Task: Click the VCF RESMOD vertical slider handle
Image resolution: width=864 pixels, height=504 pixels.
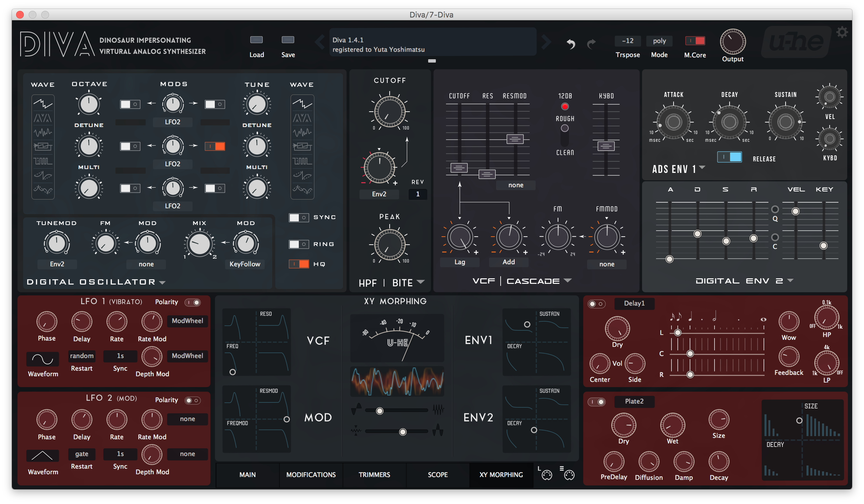Action: (x=515, y=139)
